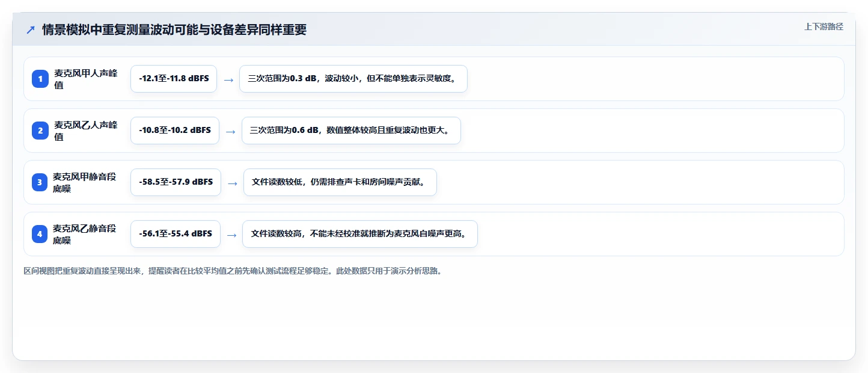This screenshot has width=868, height=373.
Task: Click the arrow after -12.1至-11.8 dBFS
Action: [228, 79]
